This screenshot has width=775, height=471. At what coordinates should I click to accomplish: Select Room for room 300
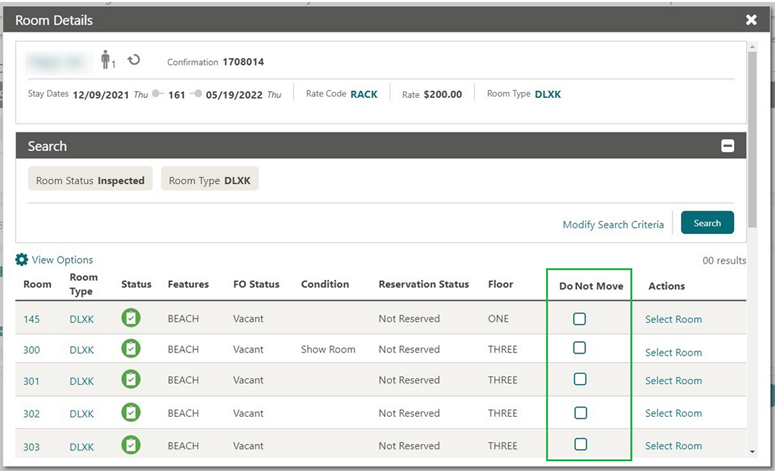coord(673,352)
